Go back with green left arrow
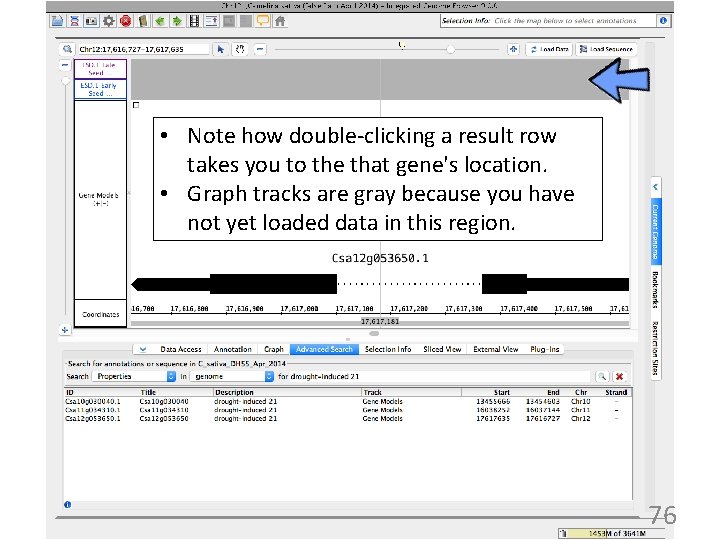The image size is (720, 540). tap(160, 21)
